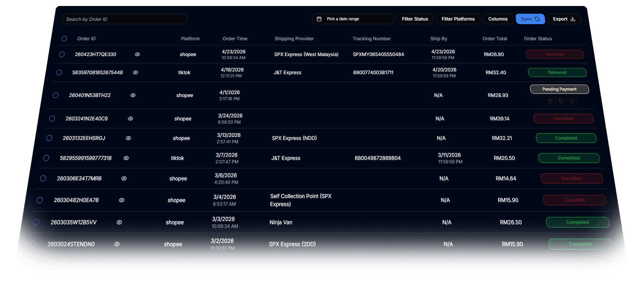View order 2603035W12B5VV via eye icon
The image size is (644, 285).
tap(119, 222)
